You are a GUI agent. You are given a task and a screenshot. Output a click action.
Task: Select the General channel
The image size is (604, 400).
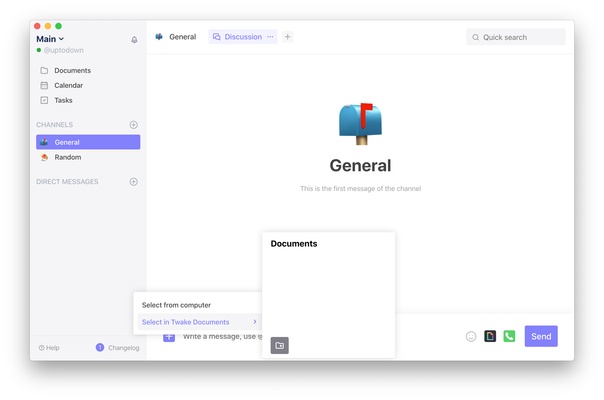coord(88,142)
